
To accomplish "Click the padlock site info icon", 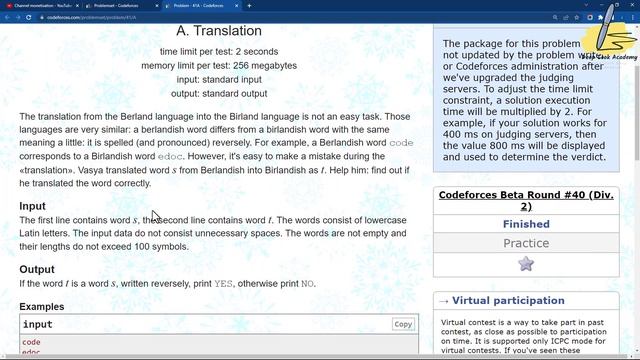I will click(42, 18).
